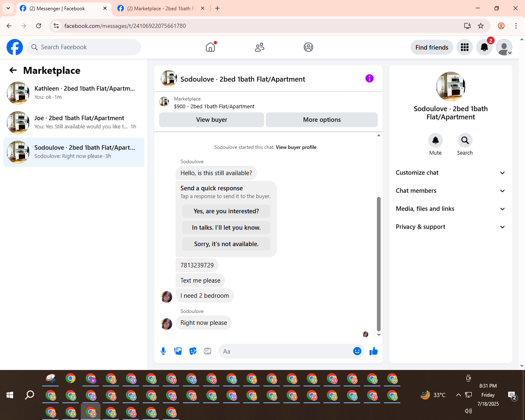
Task: View site information icon in address bar
Action: pos(56,26)
